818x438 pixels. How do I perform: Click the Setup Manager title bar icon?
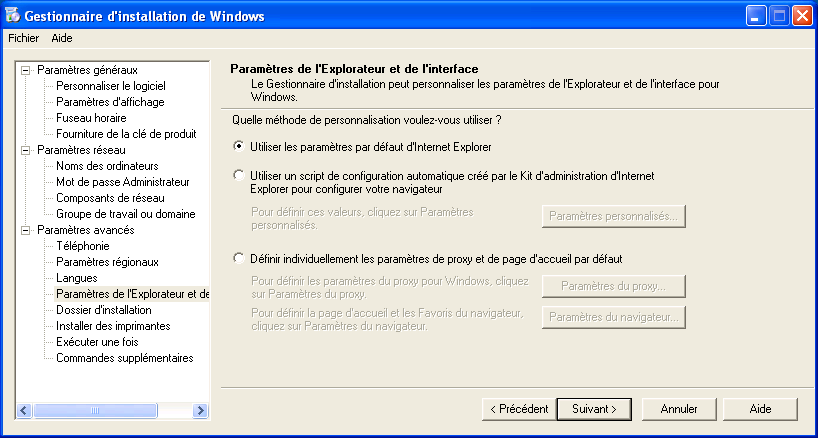(x=13, y=16)
